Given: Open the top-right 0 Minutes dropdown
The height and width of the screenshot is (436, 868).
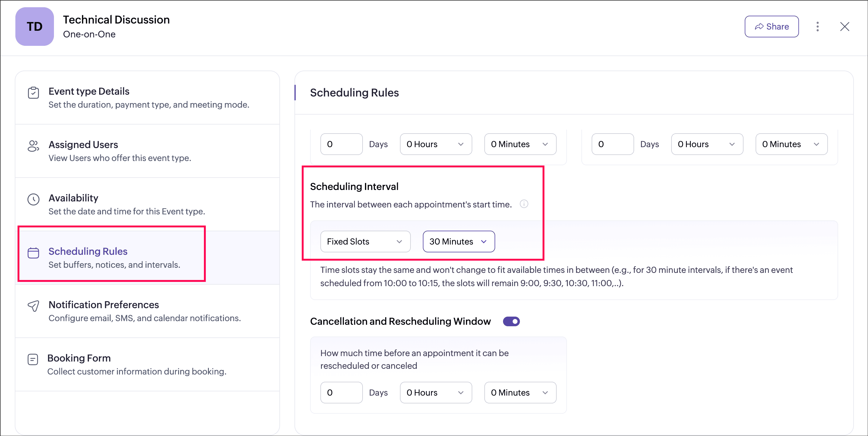Looking at the screenshot, I should click(791, 144).
